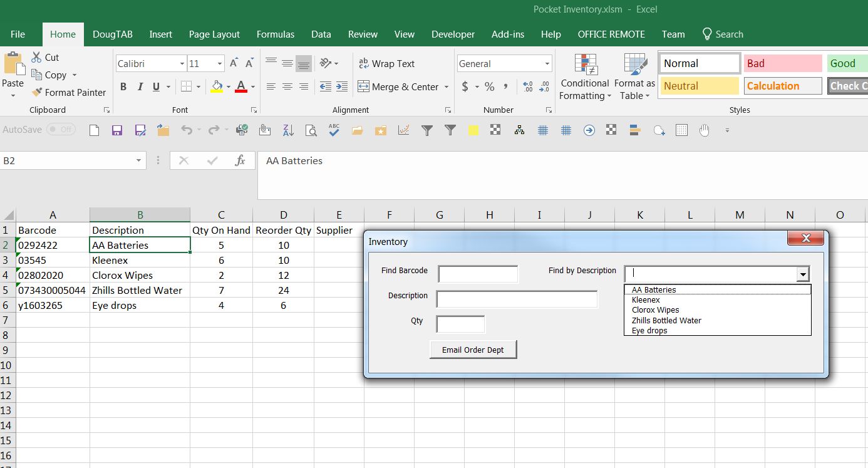The width and height of the screenshot is (868, 468).
Task: Open the Number Format dropdown showing General
Action: click(547, 63)
